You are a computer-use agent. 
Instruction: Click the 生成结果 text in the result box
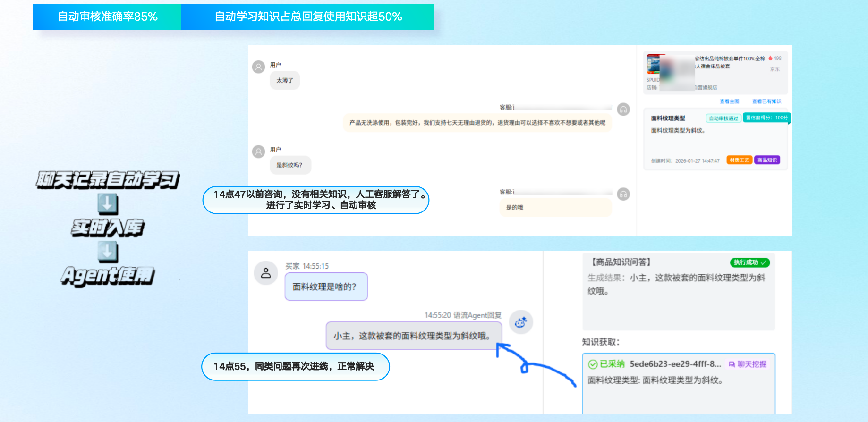(x=676, y=285)
